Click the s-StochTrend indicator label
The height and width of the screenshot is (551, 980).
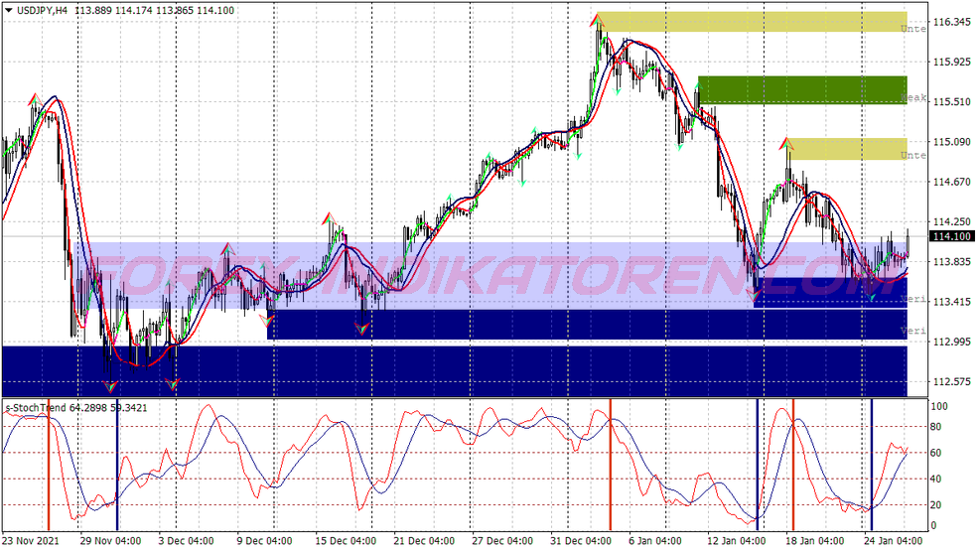coord(38,407)
